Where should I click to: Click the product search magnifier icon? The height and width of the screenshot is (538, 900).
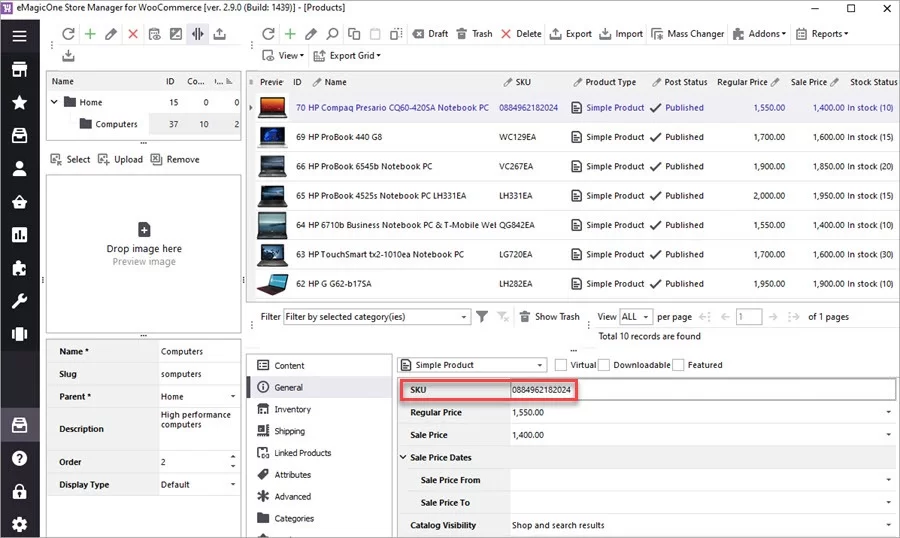[x=333, y=34]
